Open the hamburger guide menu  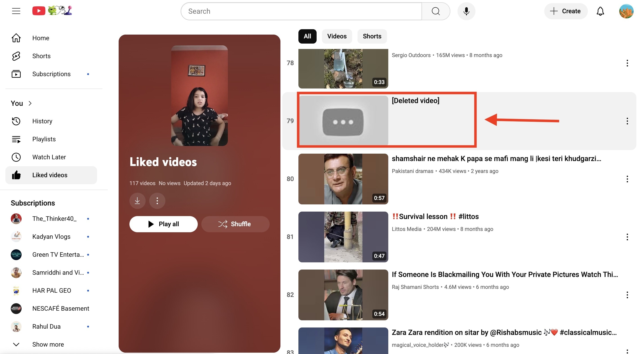16,11
